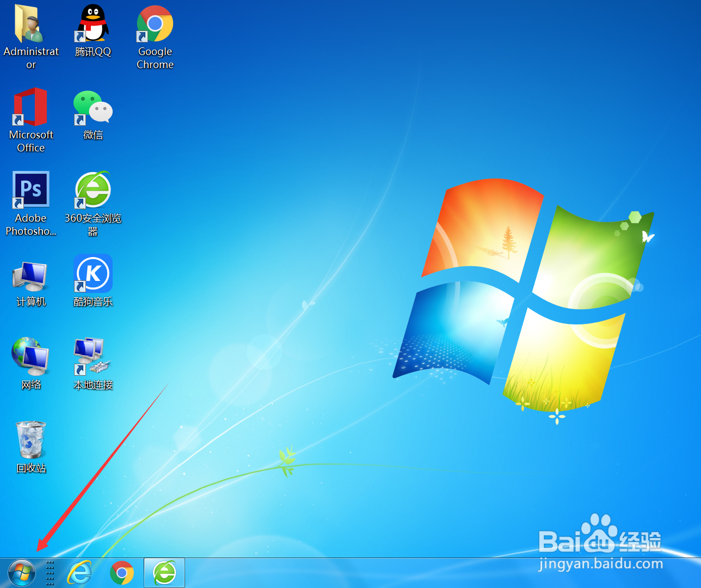The image size is (701, 588).
Task: Select the 360安全浏览器 desktop shortcut
Action: (93, 189)
